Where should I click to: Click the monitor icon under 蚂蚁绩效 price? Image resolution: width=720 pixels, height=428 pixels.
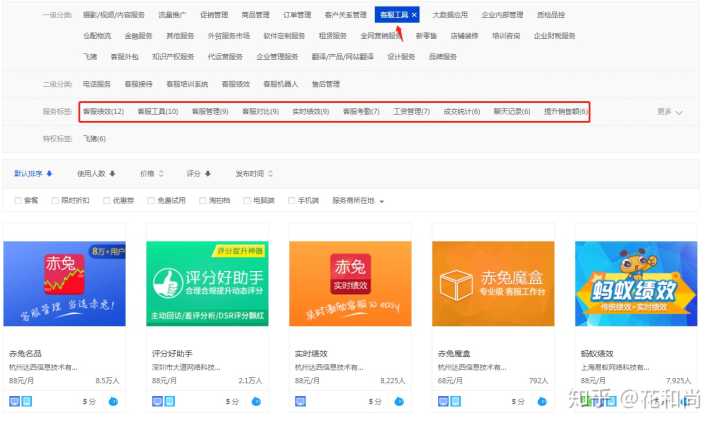point(586,401)
